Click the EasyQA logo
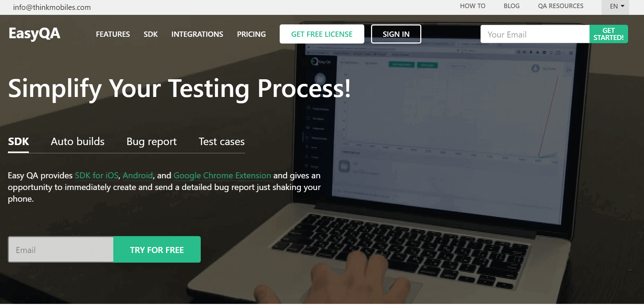The image size is (644, 305). click(34, 34)
